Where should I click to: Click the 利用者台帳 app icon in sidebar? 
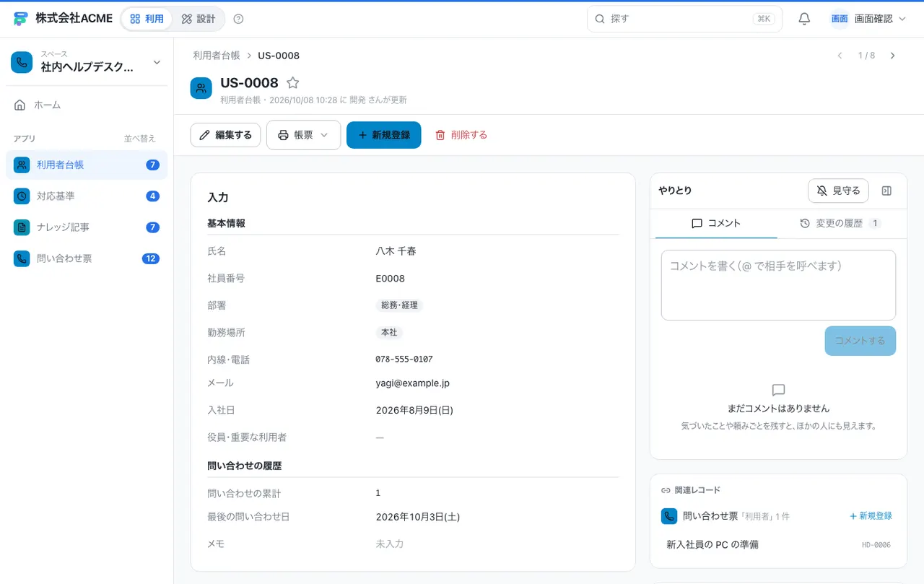click(22, 165)
